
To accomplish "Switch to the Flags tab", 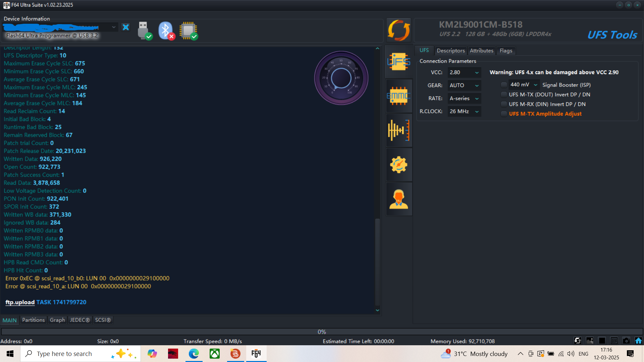I will tap(506, 51).
